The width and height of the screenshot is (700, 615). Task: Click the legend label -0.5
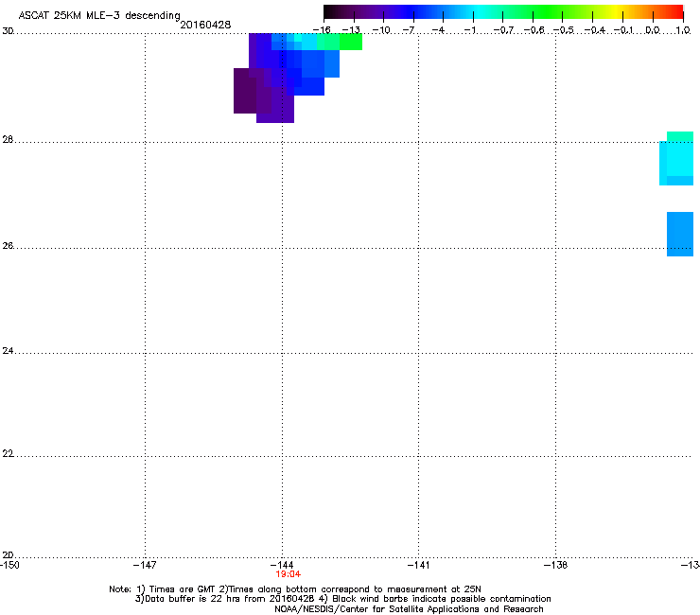pyautogui.click(x=564, y=30)
